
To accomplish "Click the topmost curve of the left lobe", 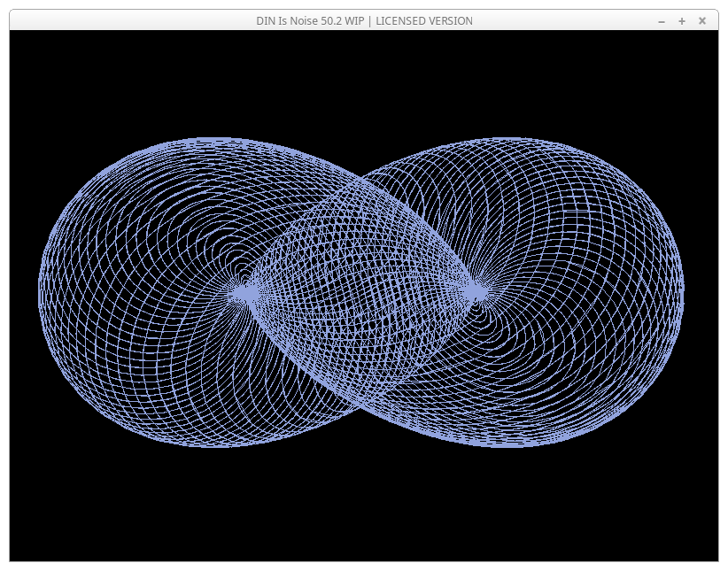I will pos(208,139).
